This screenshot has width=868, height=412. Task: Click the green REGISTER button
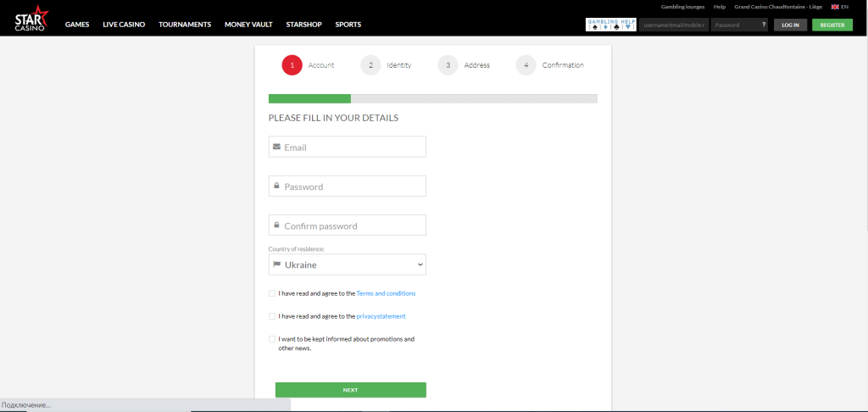[832, 25]
